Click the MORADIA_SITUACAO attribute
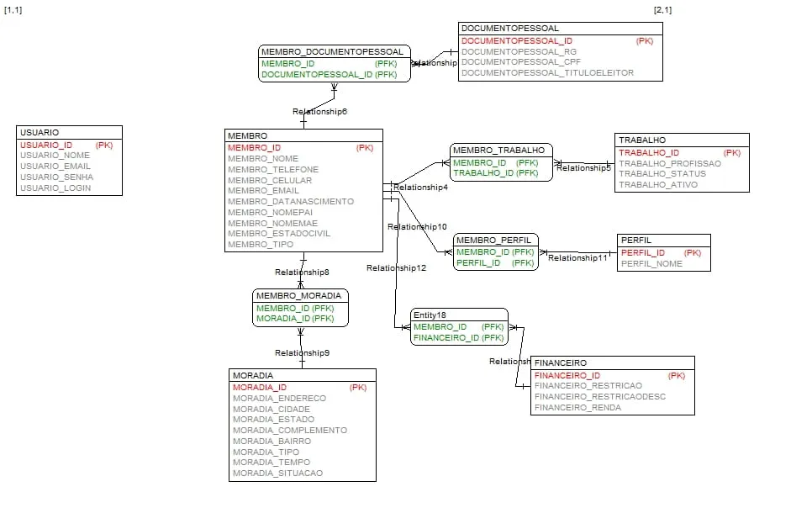The width and height of the screenshot is (812, 529). pyautogui.click(x=277, y=473)
